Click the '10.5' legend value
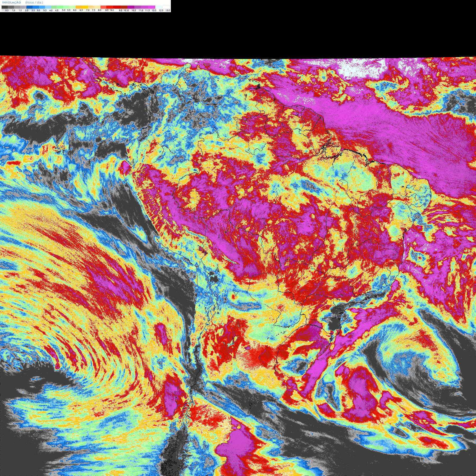Screen dimensions: 476x476 tap(134, 10)
